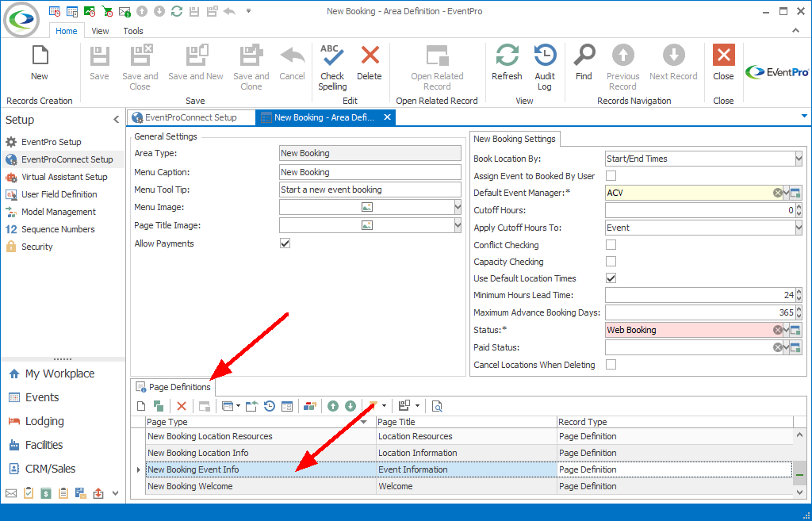Screen dimensions: 812x521
Task: Open the tab list arrow at far right
Action: click(804, 117)
